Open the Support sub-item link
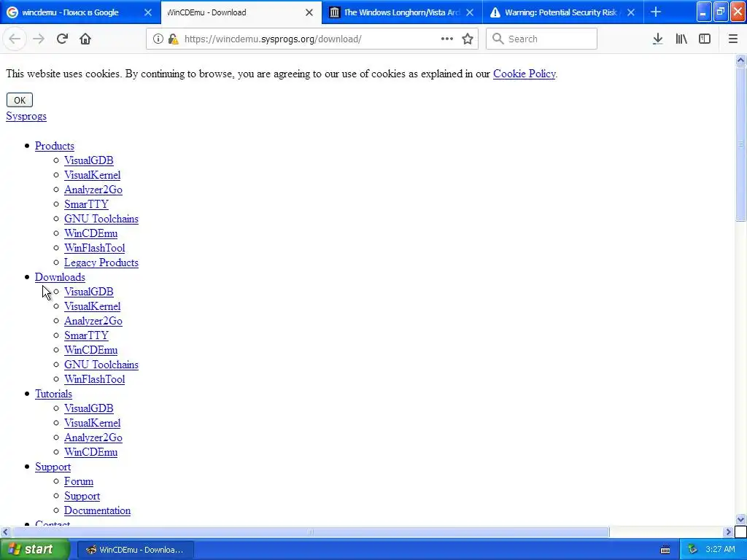The width and height of the screenshot is (747, 560). [82, 496]
